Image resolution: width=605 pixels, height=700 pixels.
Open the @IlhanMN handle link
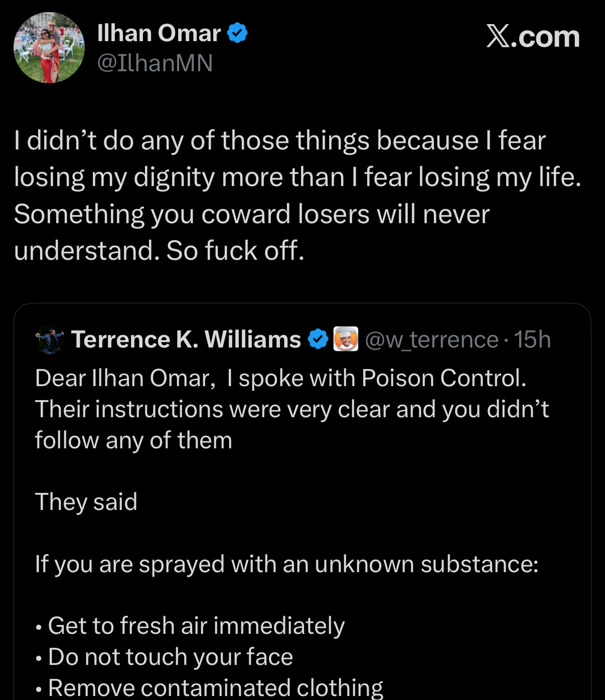pyautogui.click(x=155, y=63)
